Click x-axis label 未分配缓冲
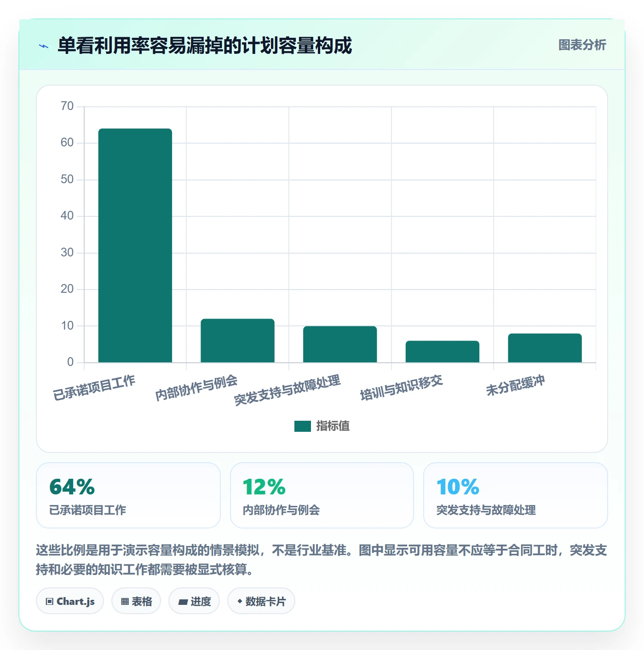This screenshot has height=650, width=644. pos(516,386)
